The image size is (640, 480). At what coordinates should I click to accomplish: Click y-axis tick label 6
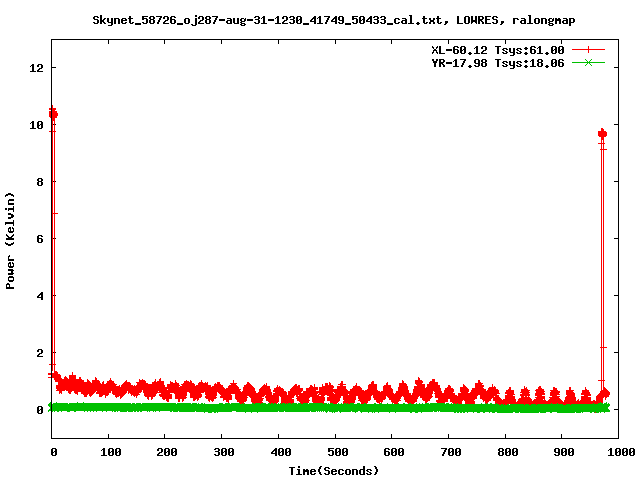(x=40, y=239)
